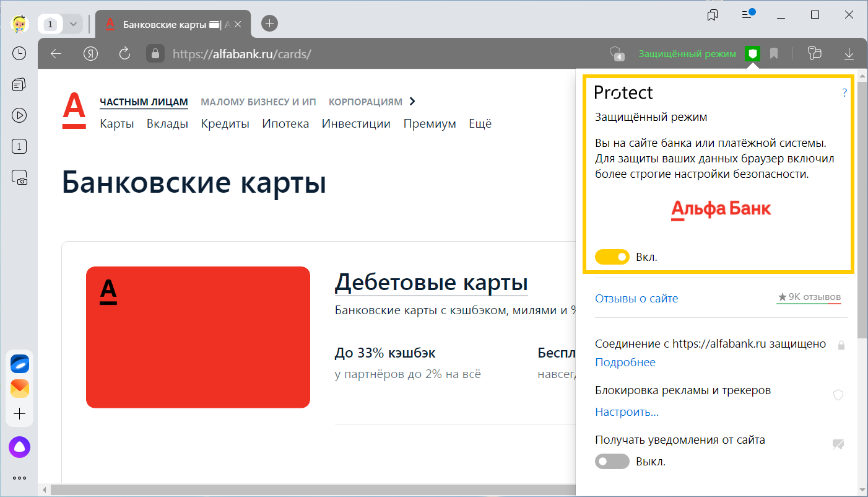
Task: Click the green Protect shield icon
Action: pos(752,54)
